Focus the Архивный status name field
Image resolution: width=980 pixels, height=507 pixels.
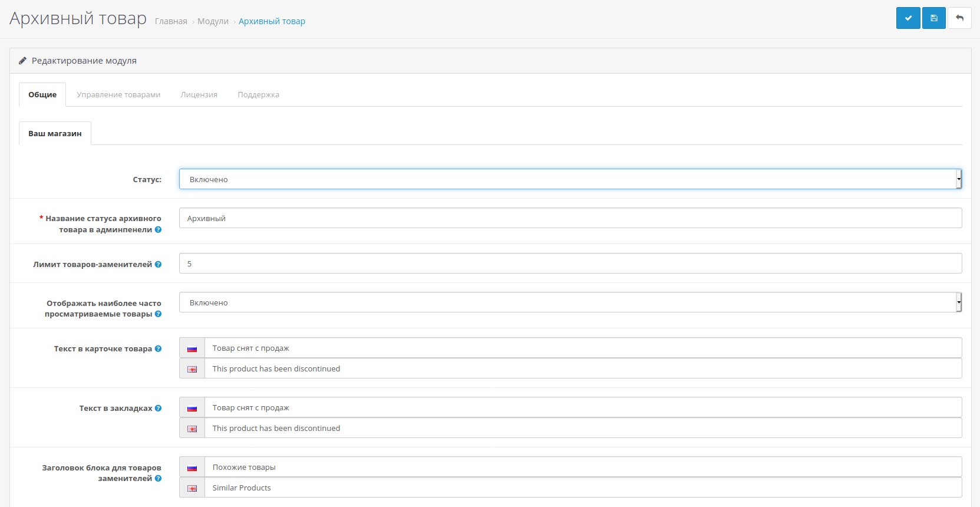click(x=570, y=218)
